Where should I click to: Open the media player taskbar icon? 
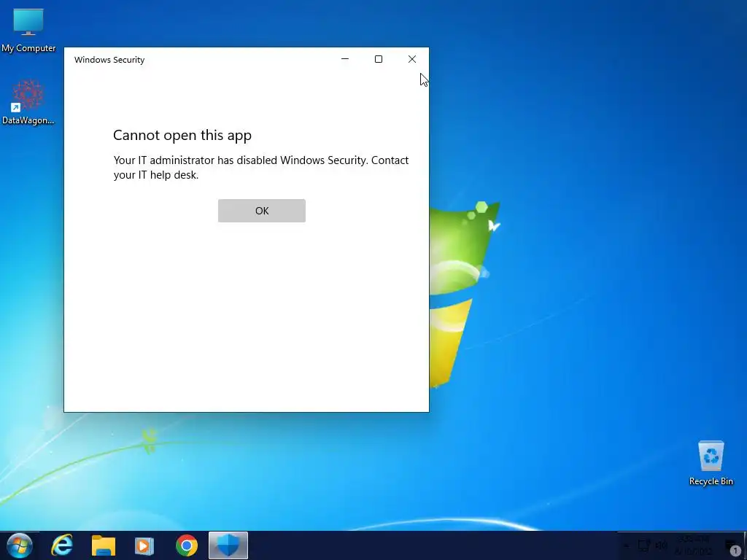[144, 545]
